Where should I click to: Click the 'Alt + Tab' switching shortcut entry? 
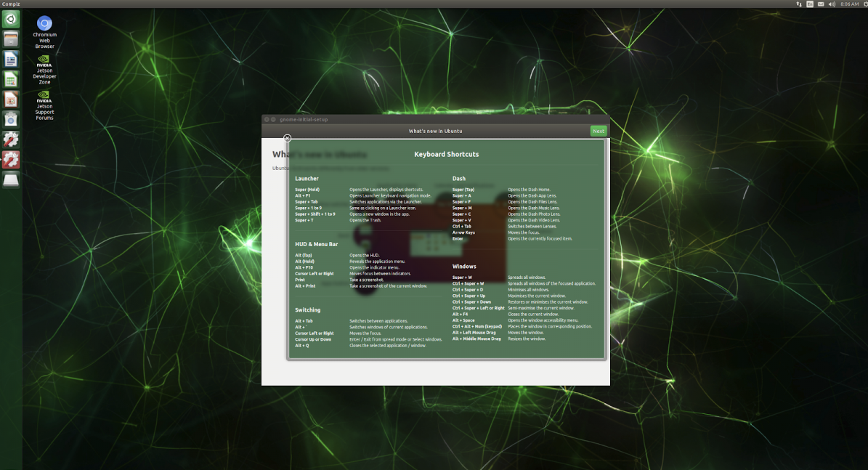coord(304,320)
